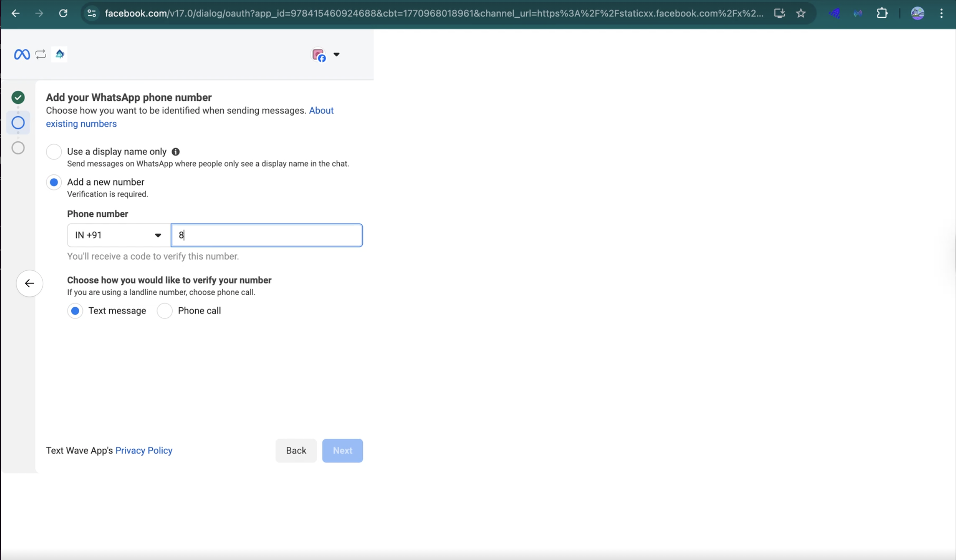Click into the phone number field
This screenshot has width=957, height=560.
266,235
